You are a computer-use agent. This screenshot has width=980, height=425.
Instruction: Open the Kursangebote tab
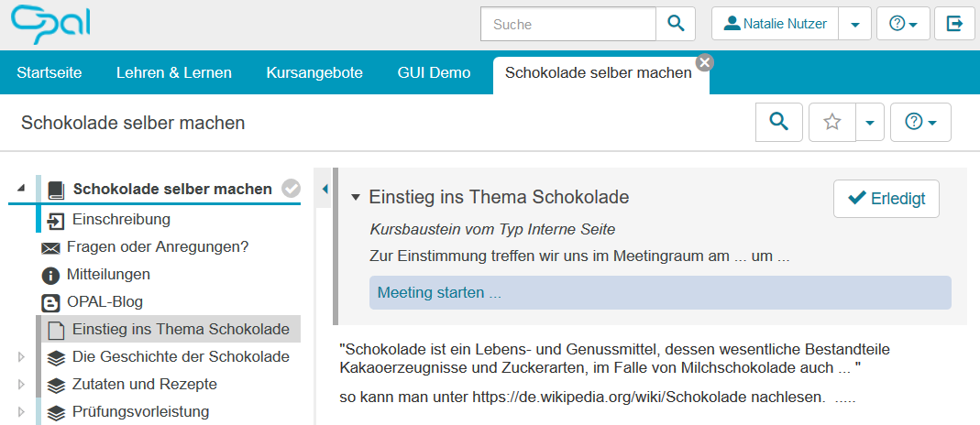pos(314,72)
